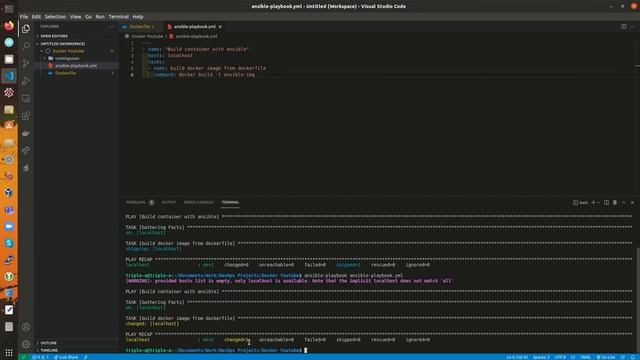Show Applications grid in Ubuntu dock

click(x=9, y=352)
